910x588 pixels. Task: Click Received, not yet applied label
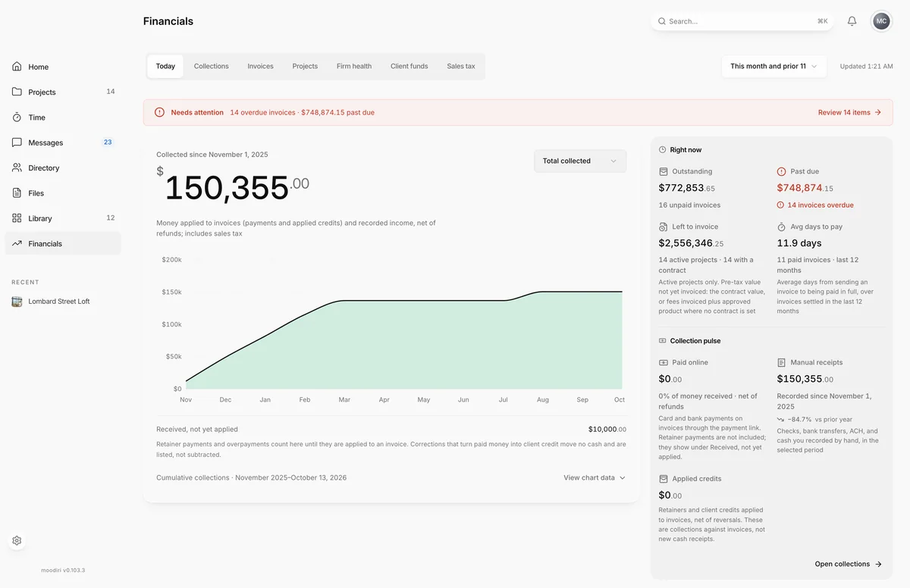pyautogui.click(x=197, y=429)
